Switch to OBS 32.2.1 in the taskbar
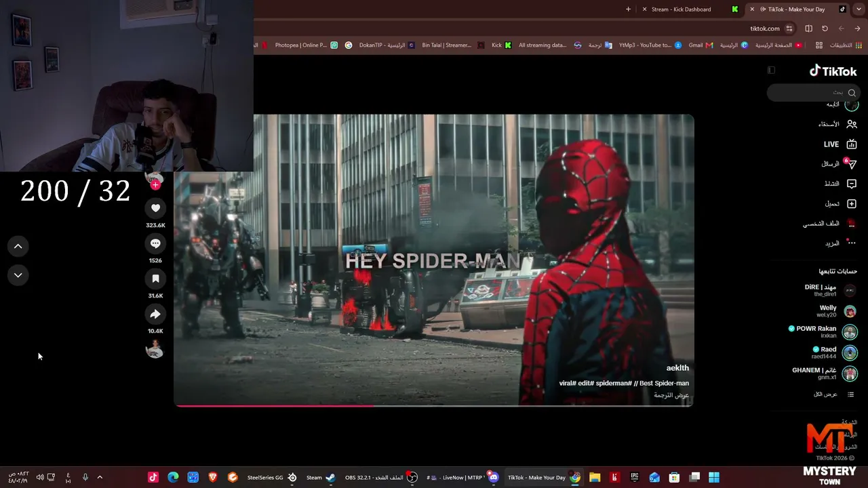Screen dimensions: 868x488 pyautogui.click(x=381, y=477)
